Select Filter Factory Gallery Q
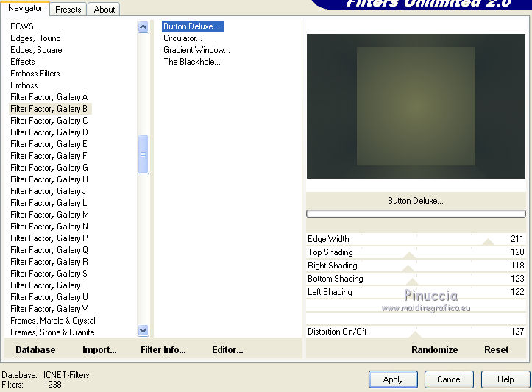Screen dimensions: 532x392 pos(49,250)
